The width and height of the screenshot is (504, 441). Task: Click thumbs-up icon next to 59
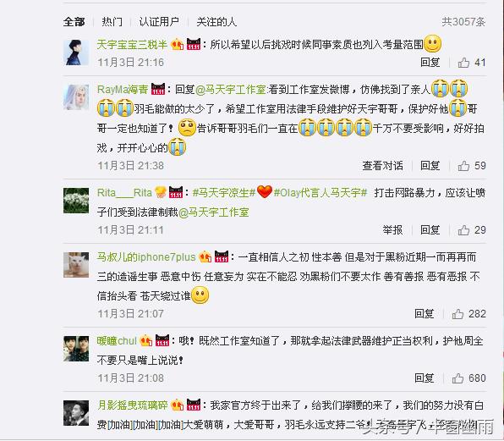tap(463, 166)
